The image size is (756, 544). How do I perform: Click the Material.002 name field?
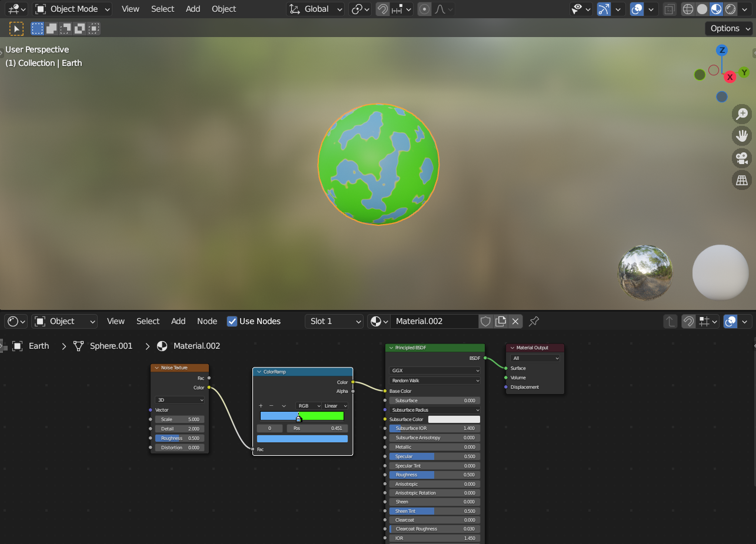pos(434,321)
